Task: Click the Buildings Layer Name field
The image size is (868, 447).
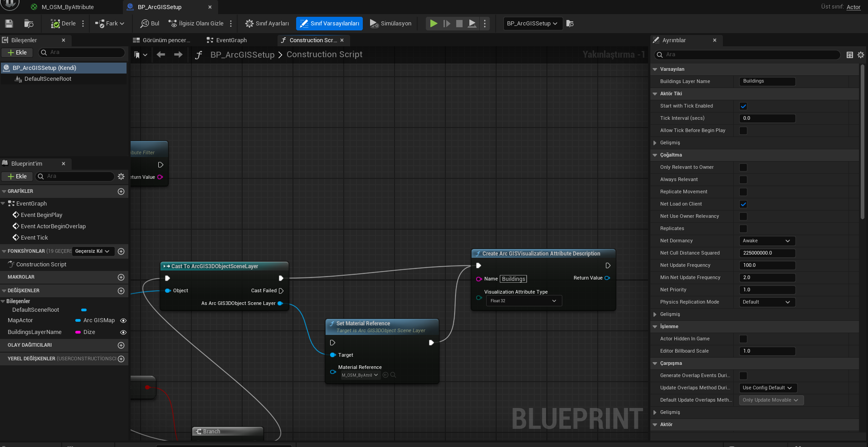Action: point(767,81)
